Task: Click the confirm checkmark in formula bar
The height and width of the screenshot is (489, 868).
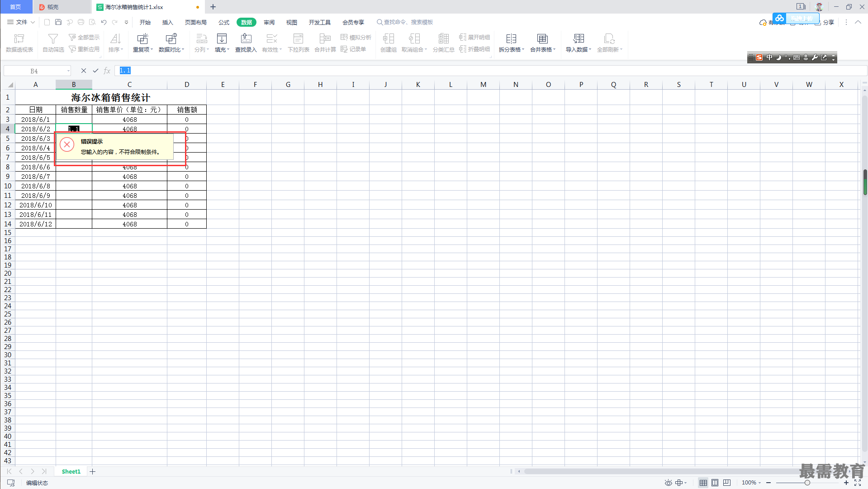Action: click(x=95, y=71)
